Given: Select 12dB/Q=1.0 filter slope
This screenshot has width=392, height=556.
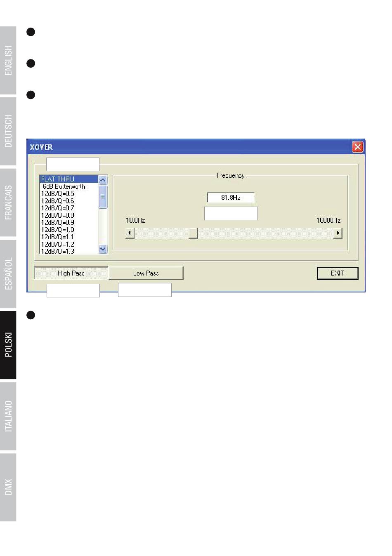Looking at the screenshot, I should pos(58,230).
